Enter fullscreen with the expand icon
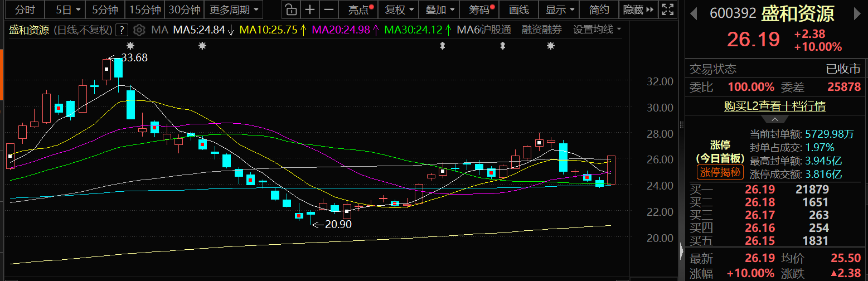The image size is (868, 281). pos(667,9)
